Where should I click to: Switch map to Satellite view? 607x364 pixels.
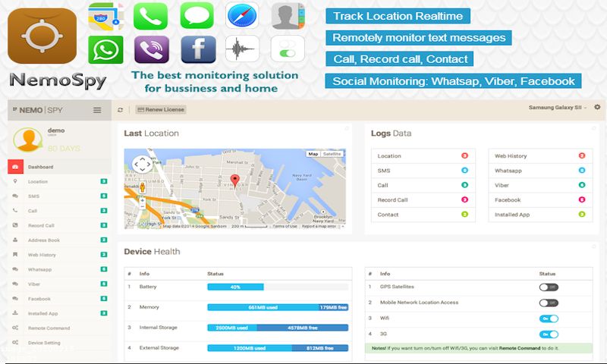332,154
